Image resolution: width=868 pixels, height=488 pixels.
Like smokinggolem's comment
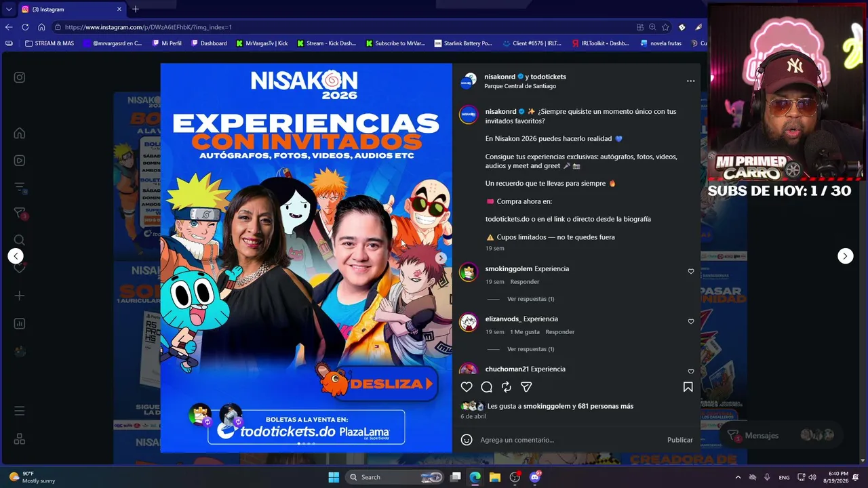[x=691, y=271]
